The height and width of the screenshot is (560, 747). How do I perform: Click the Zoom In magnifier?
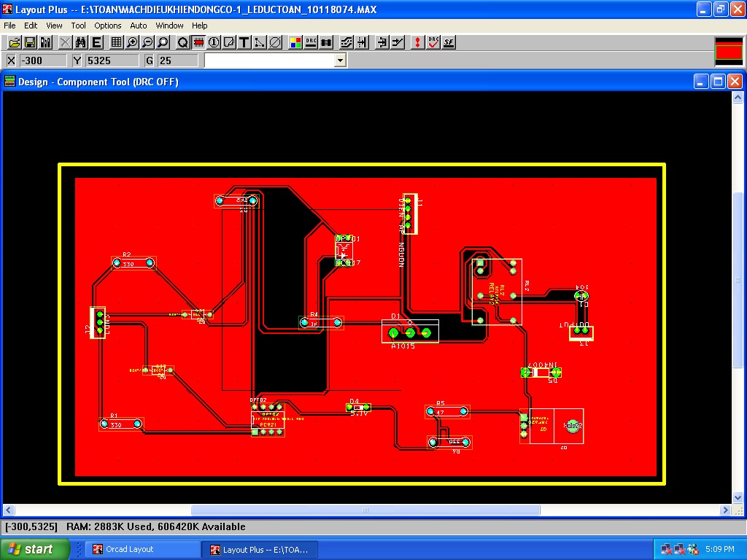[132, 43]
